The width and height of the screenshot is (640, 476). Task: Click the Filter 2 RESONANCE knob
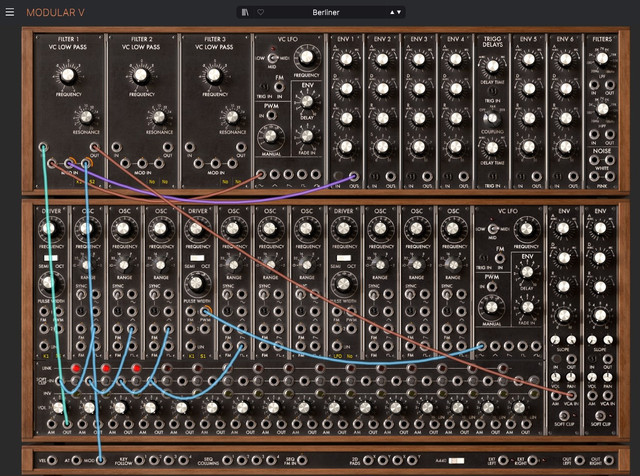coord(159,117)
